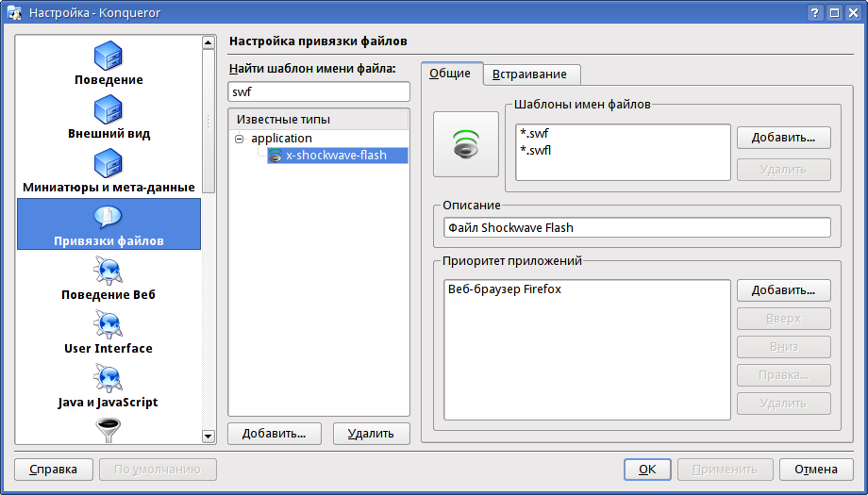Select the *.swfl pattern in the list

pyautogui.click(x=535, y=151)
